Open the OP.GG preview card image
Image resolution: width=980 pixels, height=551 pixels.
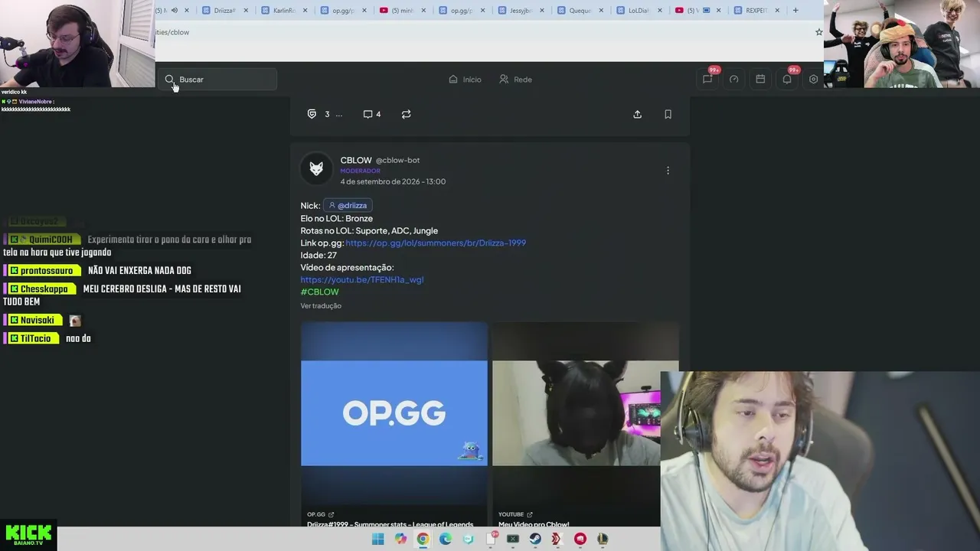(394, 413)
